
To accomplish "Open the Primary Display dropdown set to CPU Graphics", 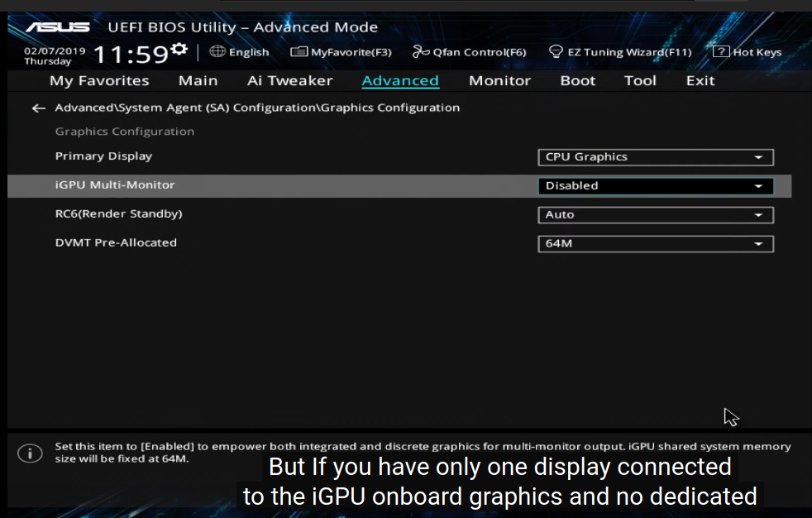I will [656, 157].
